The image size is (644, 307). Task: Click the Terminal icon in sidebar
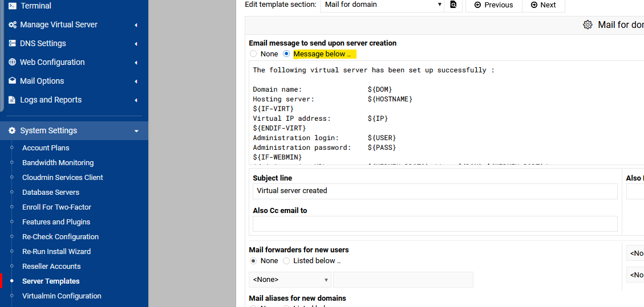(13, 6)
